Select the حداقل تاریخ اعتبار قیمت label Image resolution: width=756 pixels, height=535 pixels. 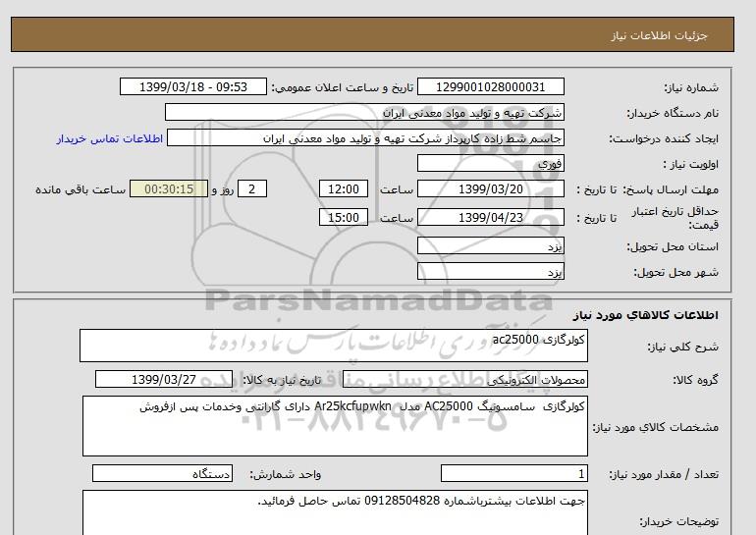[675, 218]
